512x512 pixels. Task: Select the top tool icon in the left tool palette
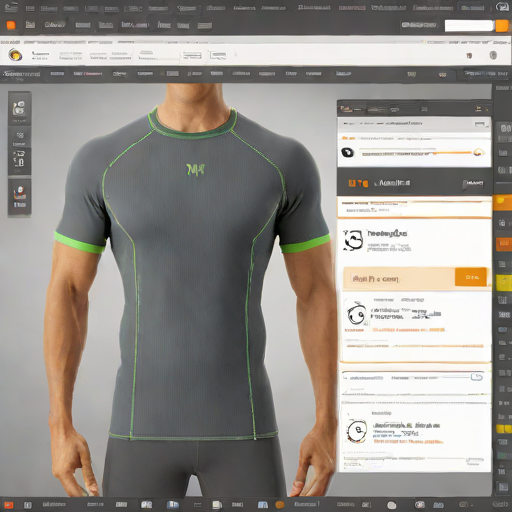(x=19, y=108)
